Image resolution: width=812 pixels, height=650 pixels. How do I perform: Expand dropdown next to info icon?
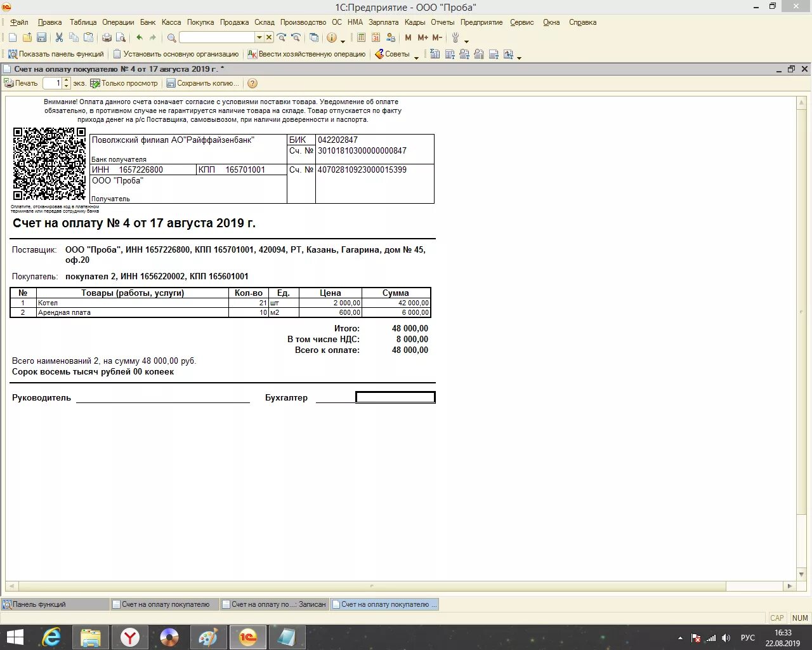click(343, 41)
